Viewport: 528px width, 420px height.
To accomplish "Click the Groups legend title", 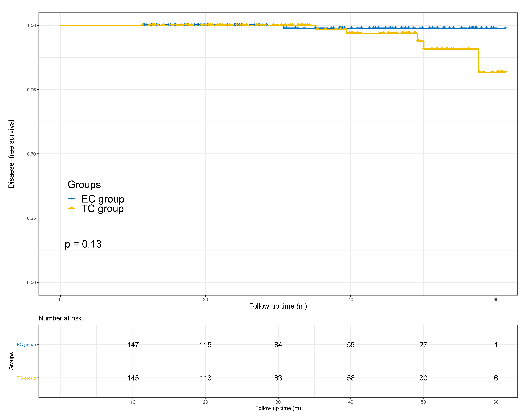I will click(84, 185).
